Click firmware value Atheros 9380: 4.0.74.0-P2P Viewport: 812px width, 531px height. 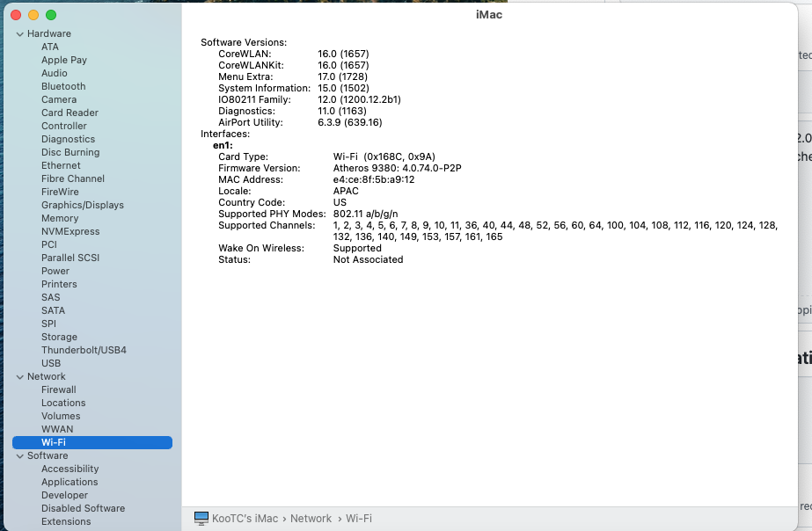tap(397, 168)
